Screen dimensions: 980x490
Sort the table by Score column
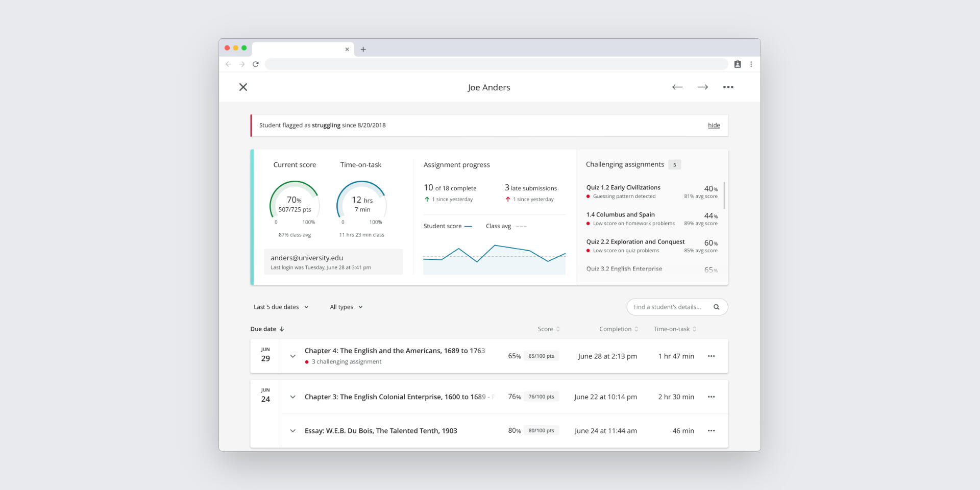point(549,329)
